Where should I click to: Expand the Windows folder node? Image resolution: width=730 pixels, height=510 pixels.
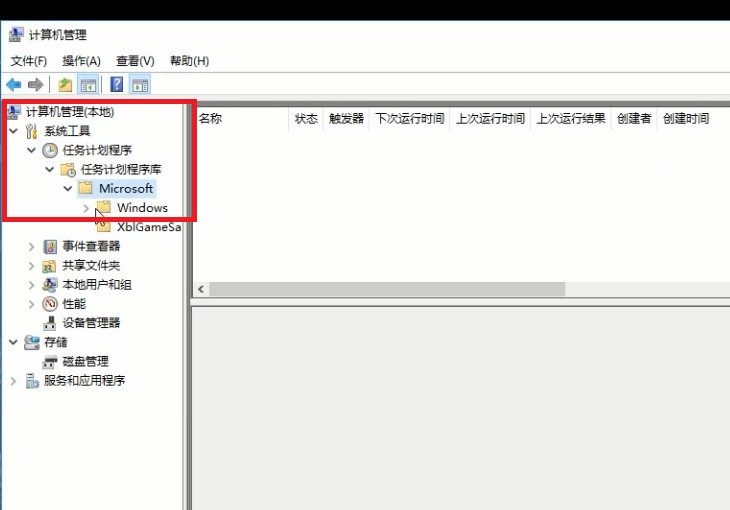coord(86,208)
